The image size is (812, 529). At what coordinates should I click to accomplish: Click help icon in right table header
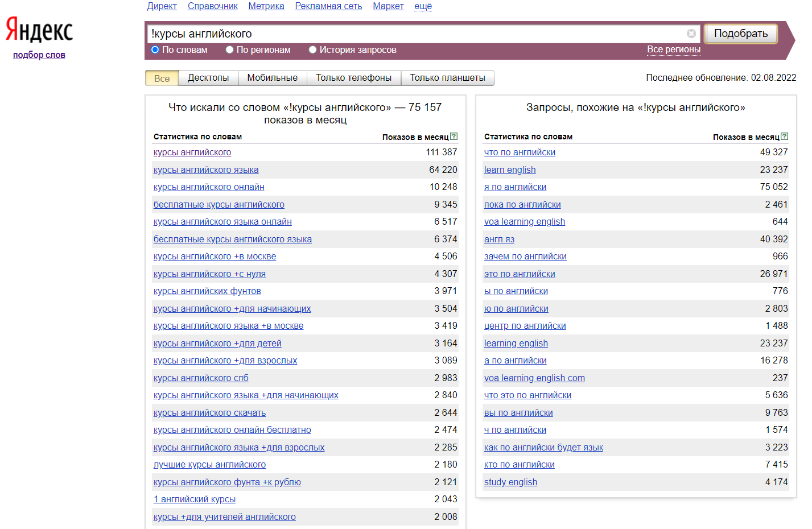[784, 137]
